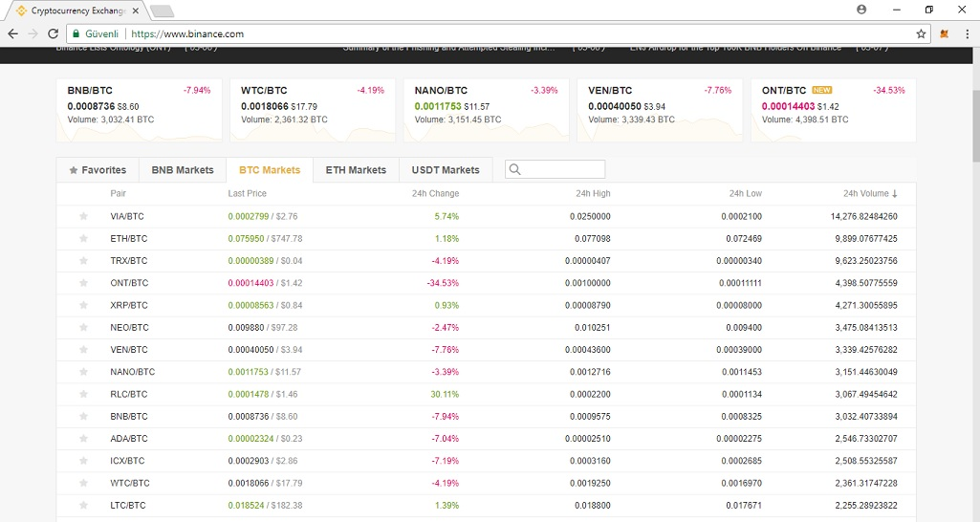
Task: Switch to the USDT Markets tab
Action: click(446, 170)
